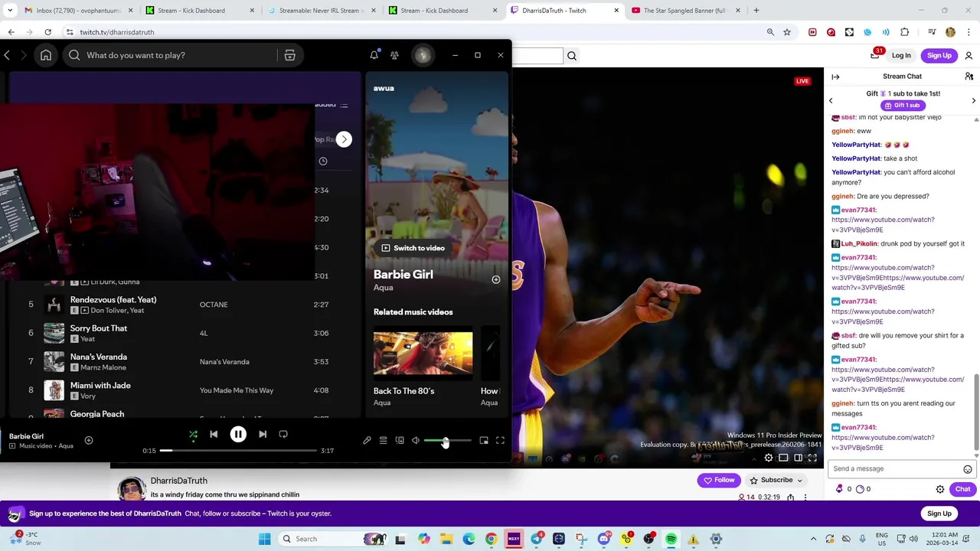Open Spotify profile avatar
The image size is (980, 551).
(x=423, y=55)
